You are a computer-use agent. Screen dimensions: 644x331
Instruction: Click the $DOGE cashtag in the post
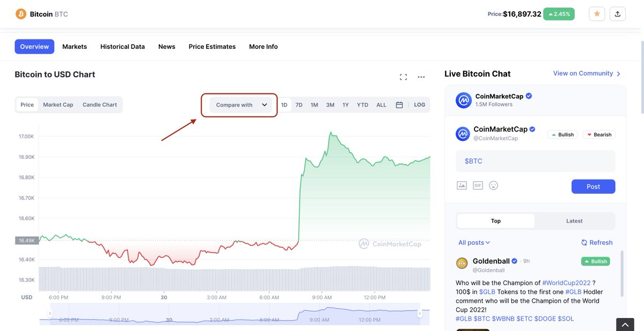pyautogui.click(x=544, y=319)
